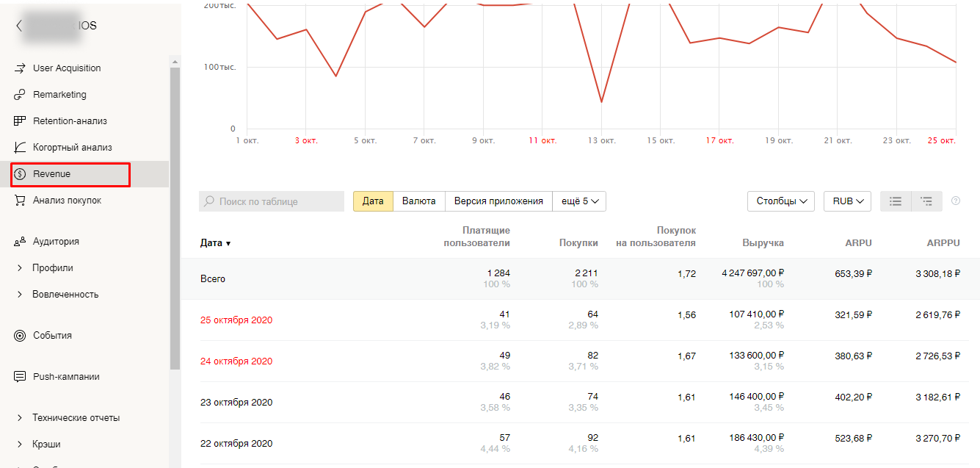Expand the Профили section
The width and height of the screenshot is (980, 468).
click(20, 268)
